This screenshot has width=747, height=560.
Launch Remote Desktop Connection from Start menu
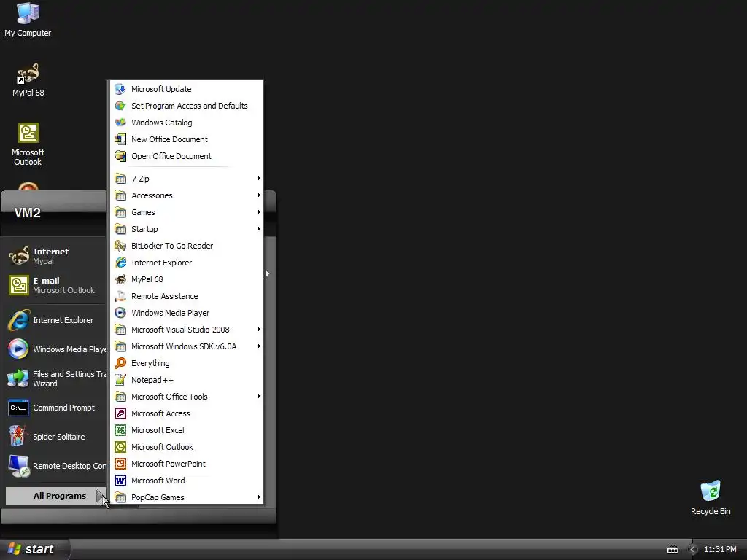pyautogui.click(x=55, y=466)
